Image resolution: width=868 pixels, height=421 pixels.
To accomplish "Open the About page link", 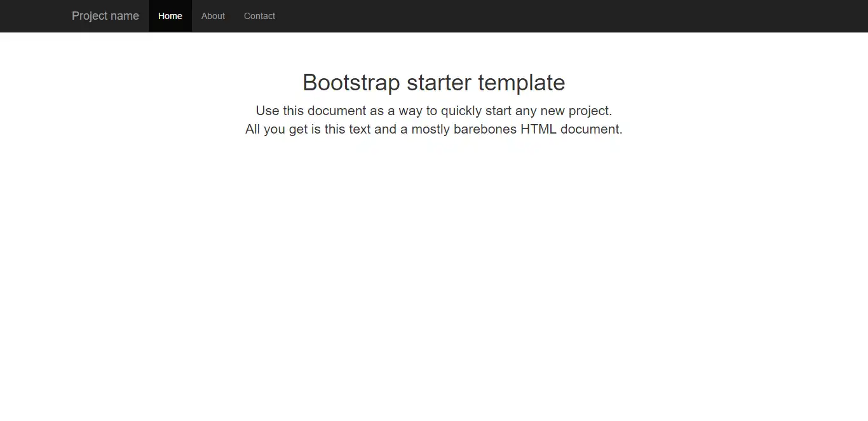I will 213,16.
